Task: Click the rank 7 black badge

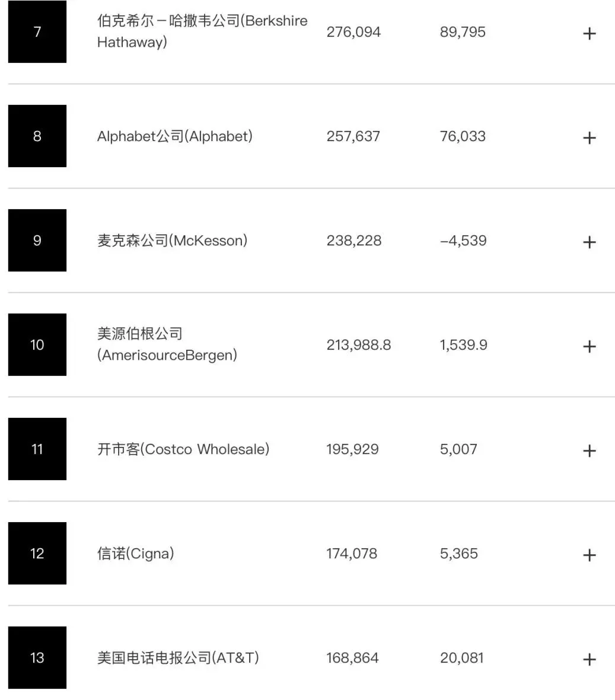Action: 37,32
